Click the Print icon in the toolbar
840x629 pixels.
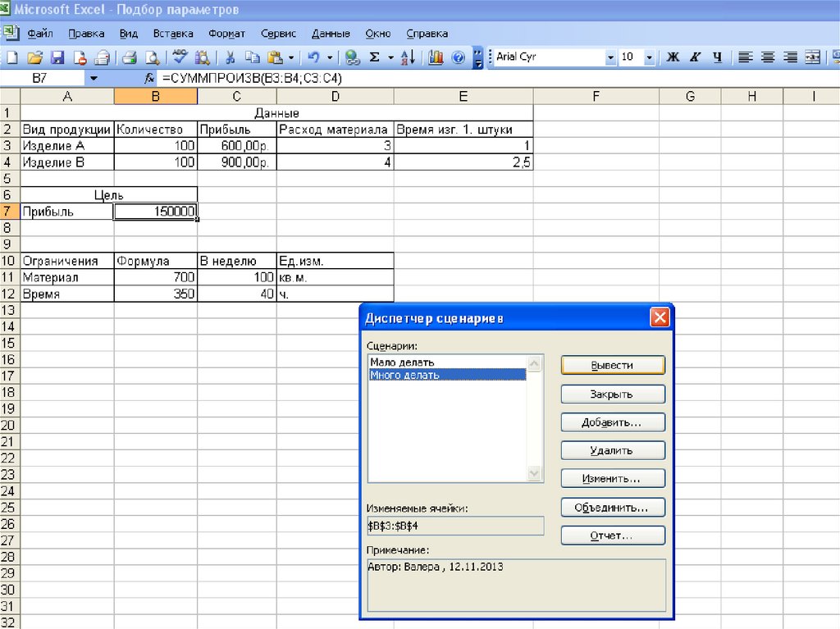click(x=129, y=57)
